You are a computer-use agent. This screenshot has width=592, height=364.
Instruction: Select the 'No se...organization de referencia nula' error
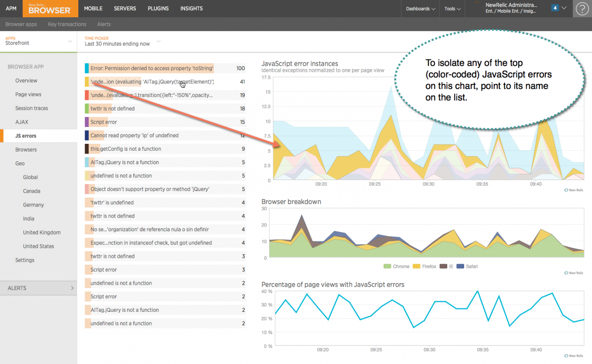click(x=165, y=229)
